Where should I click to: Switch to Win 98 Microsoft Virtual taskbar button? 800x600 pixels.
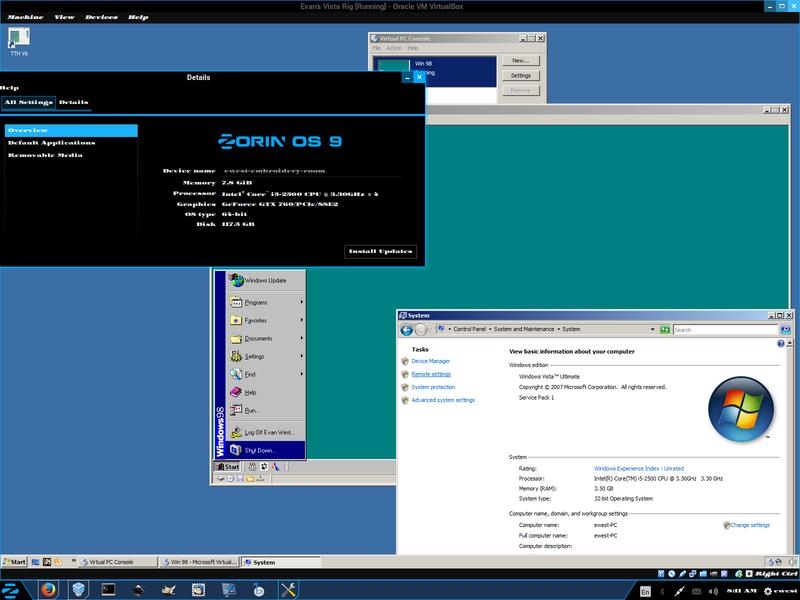[199, 562]
